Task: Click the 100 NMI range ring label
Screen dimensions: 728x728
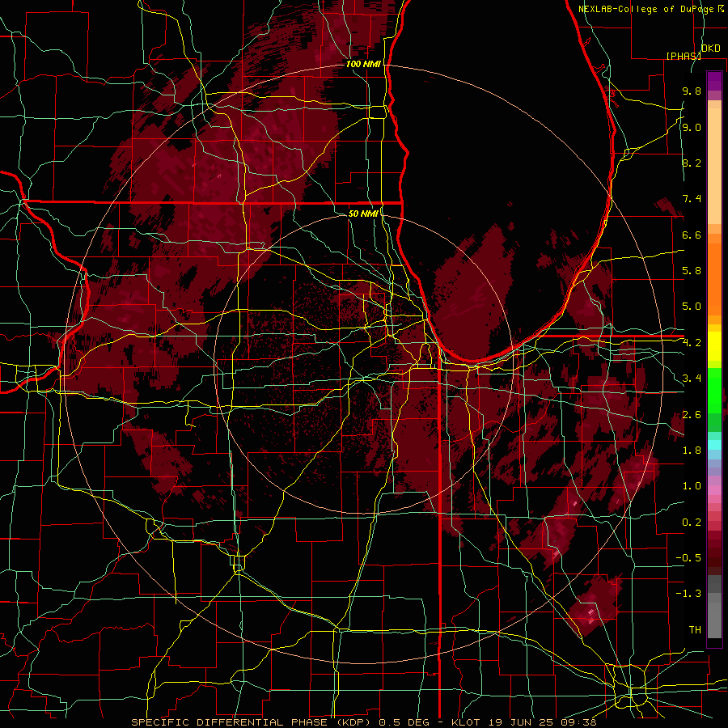Action: click(363, 64)
